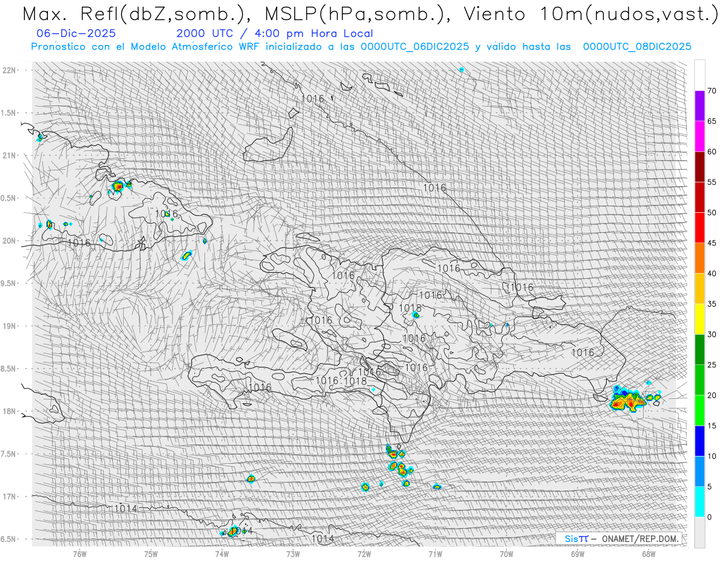Click the '18N' latitude label
This screenshot has width=728, height=562.
(8, 411)
